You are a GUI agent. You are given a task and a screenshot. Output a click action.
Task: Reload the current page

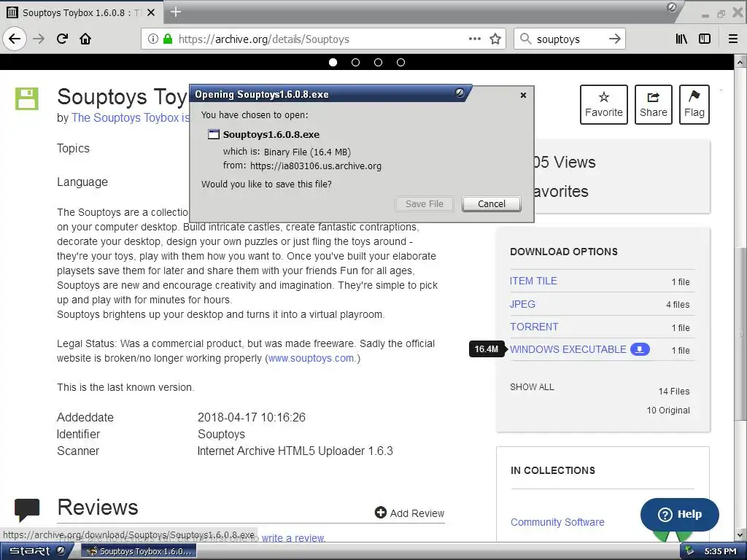[63, 39]
